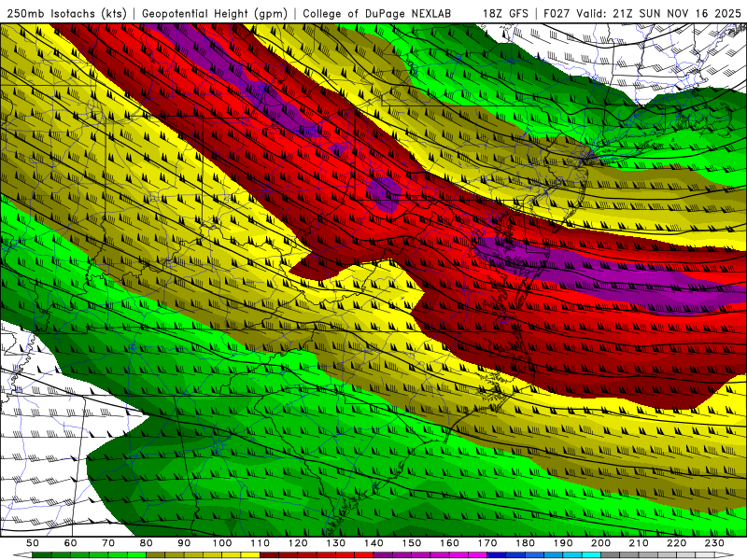The image size is (747, 560).
Task: Click the 50 knot legend label
Action: coord(33,543)
